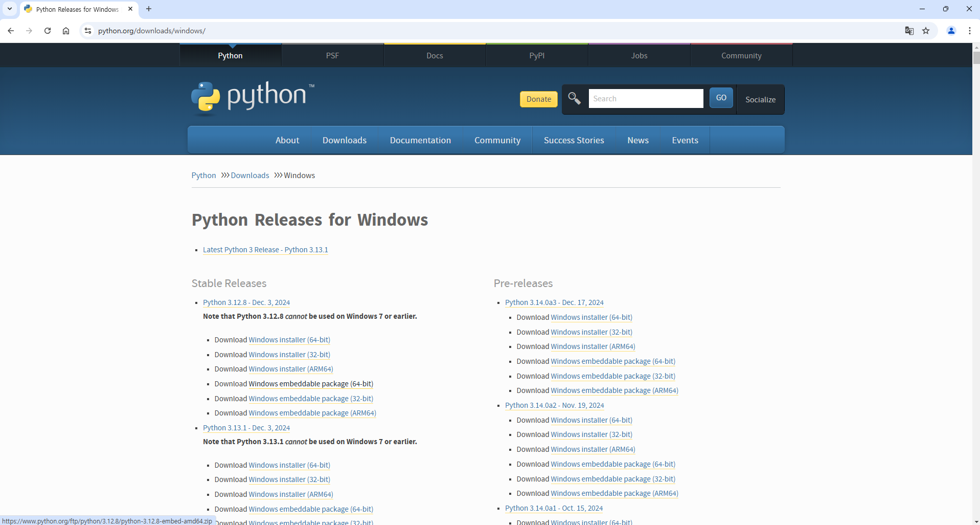Open Python 3.14.0a3 - Dec. 17, 2024 pre-release
Screen dimensions: 980x525
(554, 302)
